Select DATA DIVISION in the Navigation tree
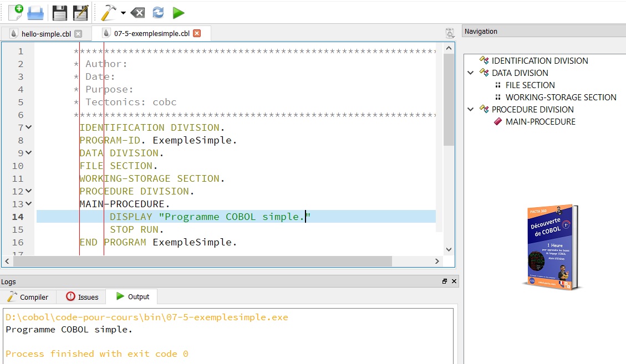Image resolution: width=626 pixels, height=364 pixels. [520, 73]
